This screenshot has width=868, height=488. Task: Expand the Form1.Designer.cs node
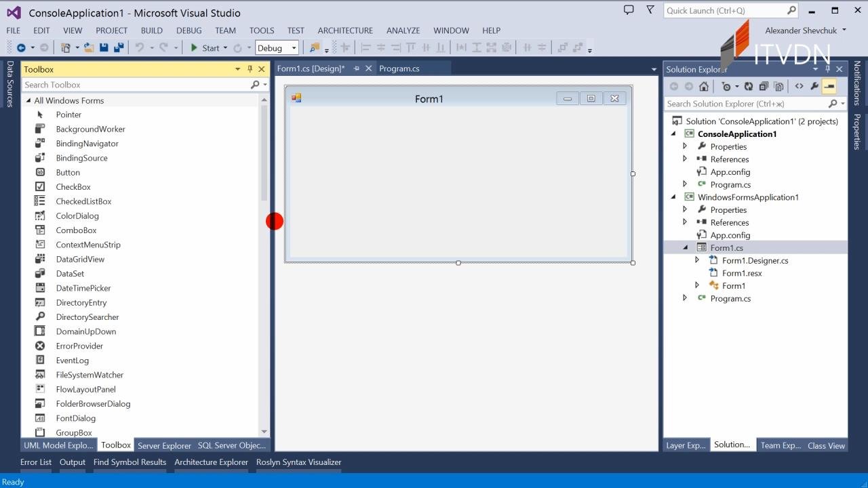pyautogui.click(x=697, y=260)
